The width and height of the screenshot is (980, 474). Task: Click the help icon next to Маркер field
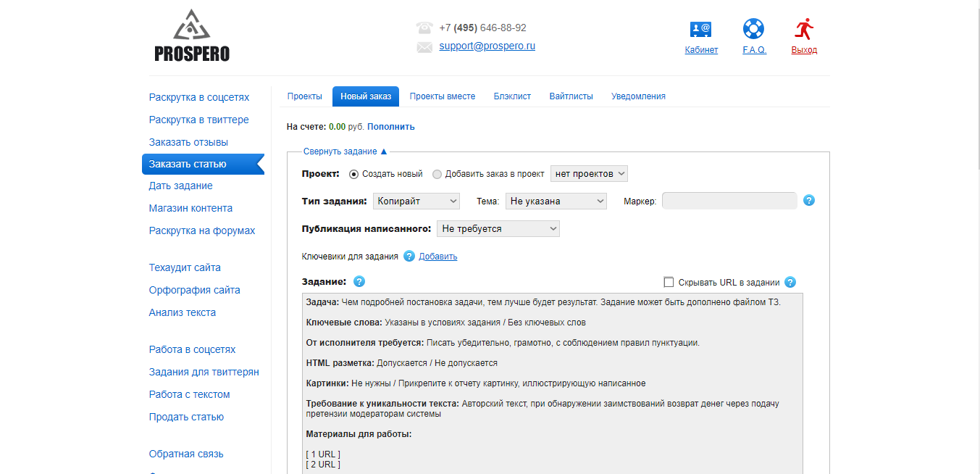(x=808, y=200)
